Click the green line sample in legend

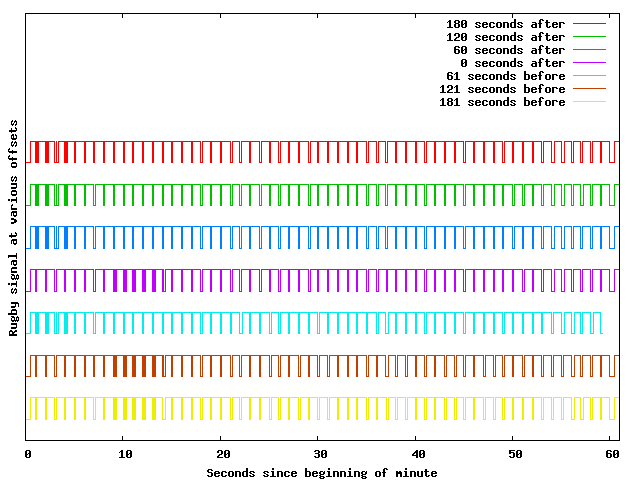point(590,37)
